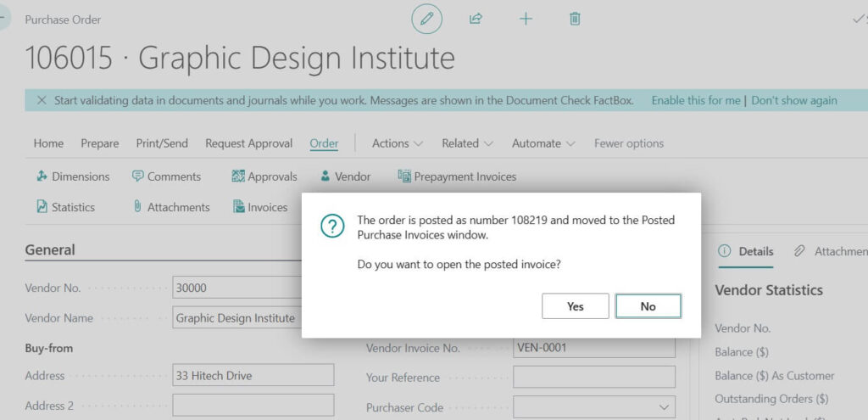Open Attachments with the paperclip icon
This screenshot has width=868, height=420.
coord(171,207)
